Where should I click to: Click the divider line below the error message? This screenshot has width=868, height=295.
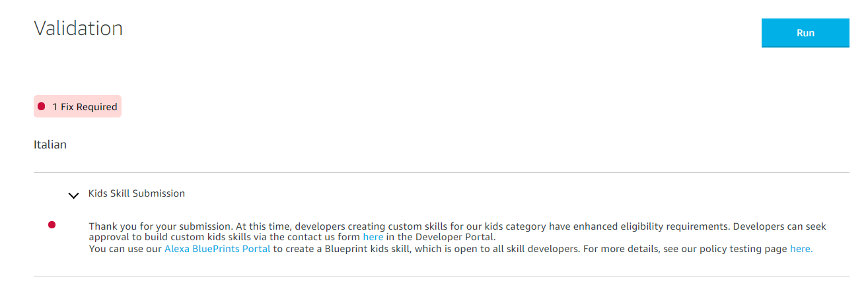click(441, 277)
